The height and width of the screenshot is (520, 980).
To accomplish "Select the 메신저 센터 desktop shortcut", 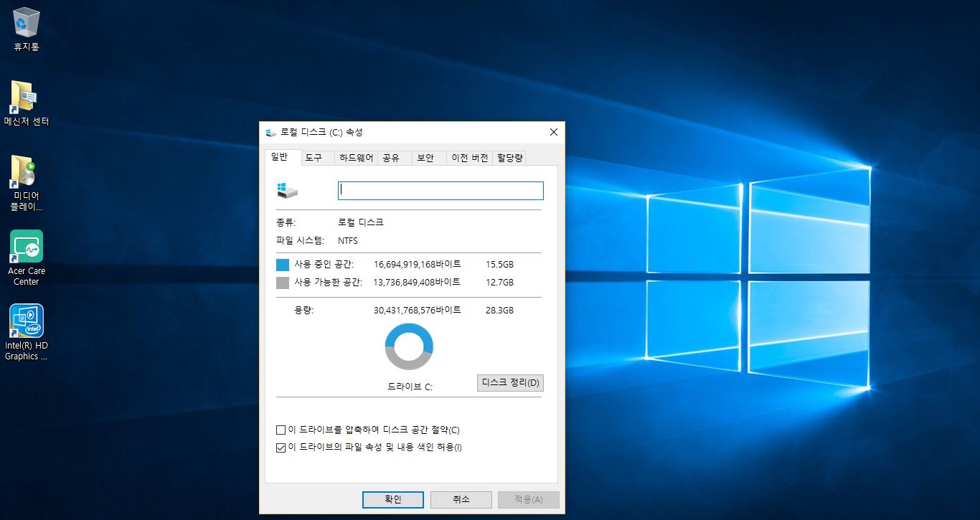I will click(x=27, y=103).
